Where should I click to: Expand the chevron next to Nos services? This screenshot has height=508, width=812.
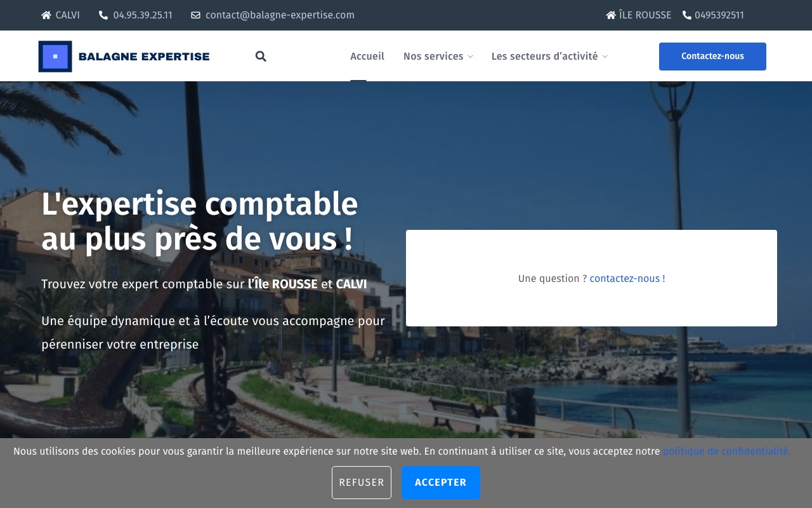pyautogui.click(x=470, y=57)
